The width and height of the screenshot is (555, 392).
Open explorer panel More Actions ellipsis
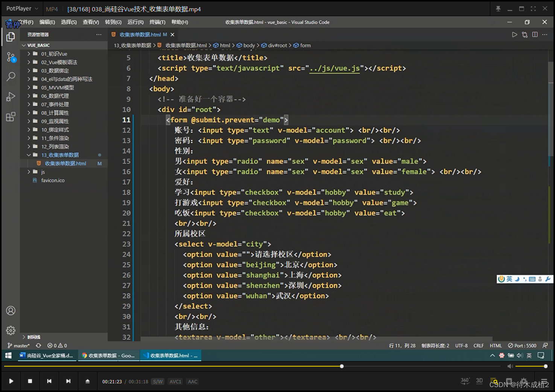point(99,35)
